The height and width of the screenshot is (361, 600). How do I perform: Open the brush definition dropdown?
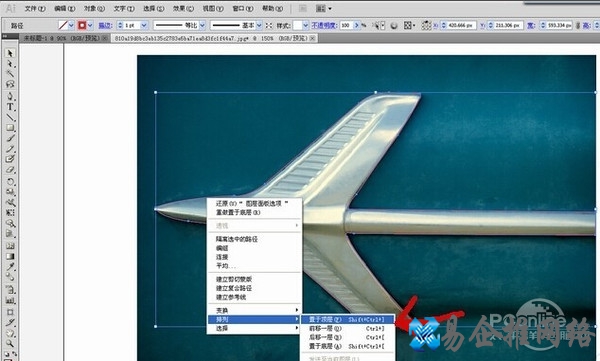point(259,26)
